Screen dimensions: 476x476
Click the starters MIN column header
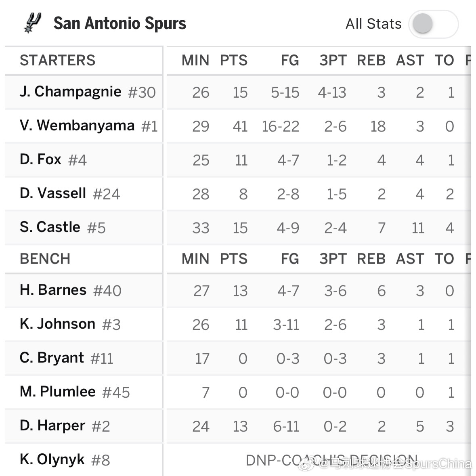pyautogui.click(x=195, y=60)
